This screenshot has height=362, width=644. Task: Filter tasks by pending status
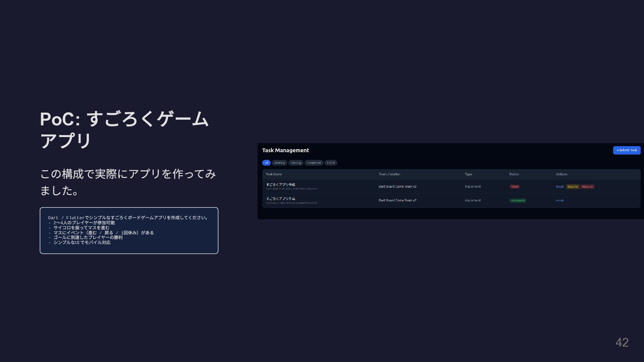pyautogui.click(x=279, y=163)
